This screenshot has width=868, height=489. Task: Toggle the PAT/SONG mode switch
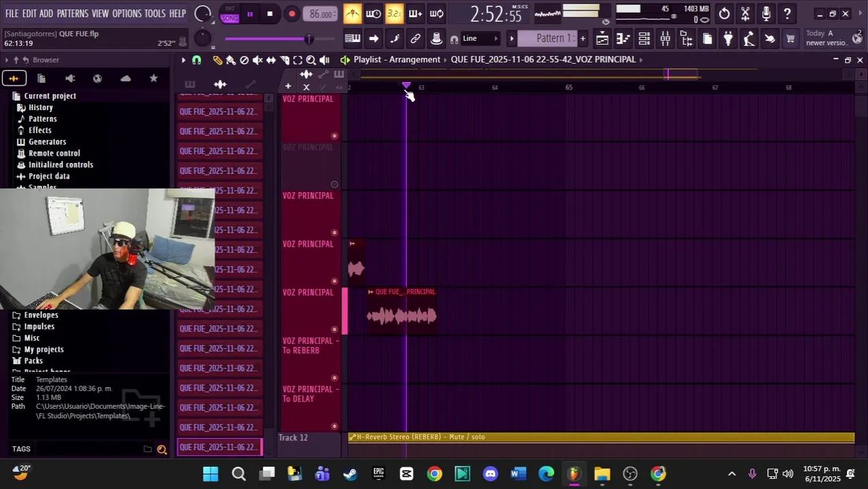click(x=230, y=14)
